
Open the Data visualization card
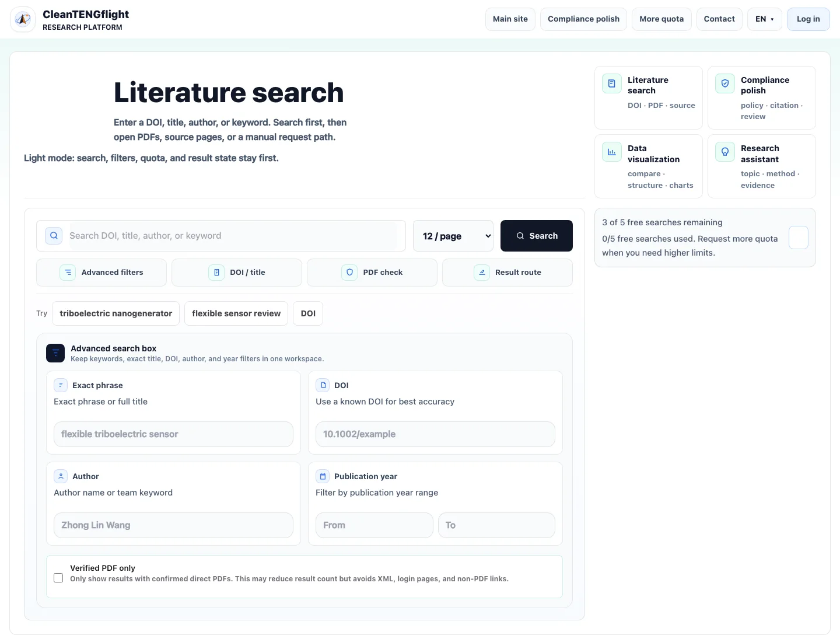649,166
